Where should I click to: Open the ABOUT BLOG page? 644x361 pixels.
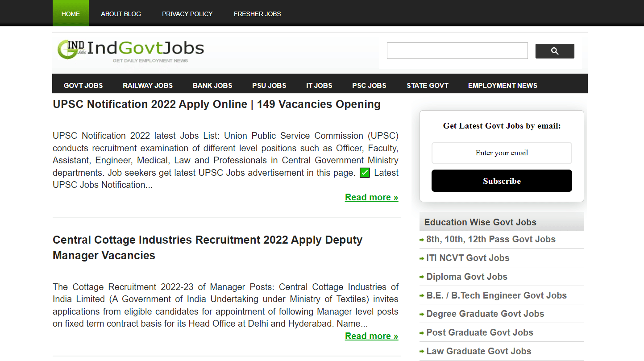tap(121, 14)
